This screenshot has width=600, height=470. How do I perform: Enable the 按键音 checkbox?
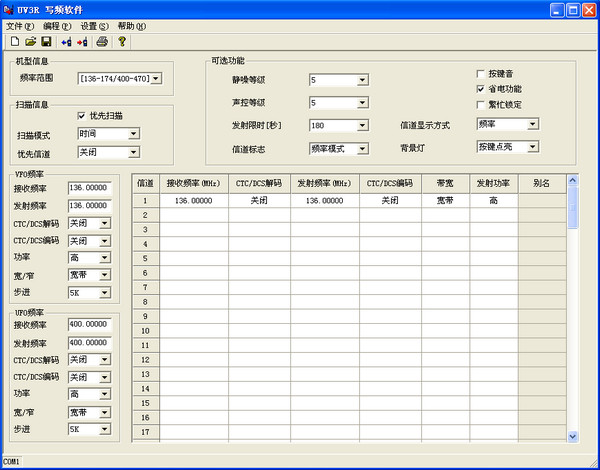click(x=481, y=74)
